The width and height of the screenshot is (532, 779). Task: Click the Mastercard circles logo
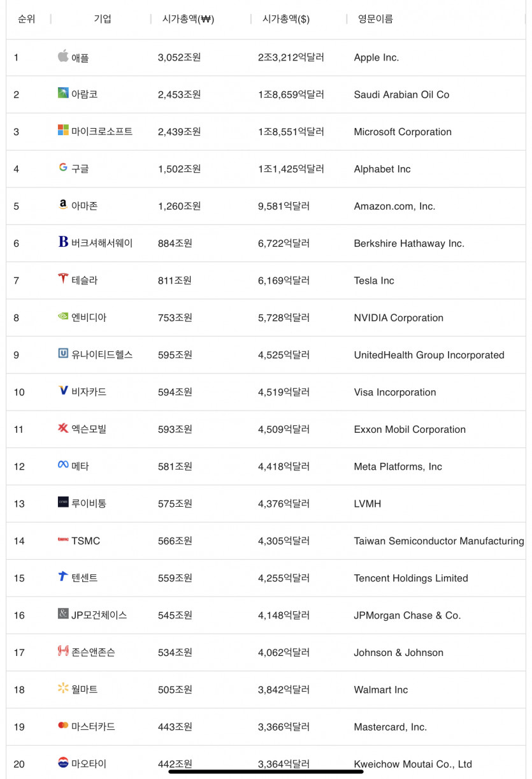63,725
